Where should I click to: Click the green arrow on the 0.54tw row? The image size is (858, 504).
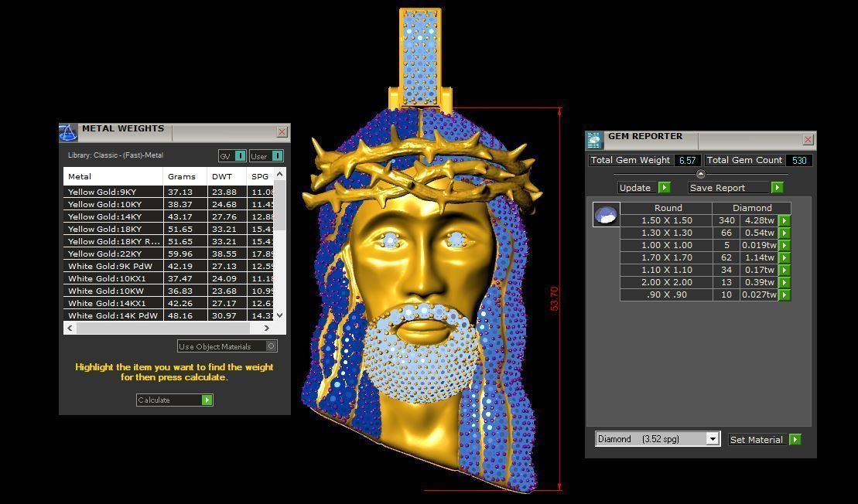pyautogui.click(x=784, y=233)
